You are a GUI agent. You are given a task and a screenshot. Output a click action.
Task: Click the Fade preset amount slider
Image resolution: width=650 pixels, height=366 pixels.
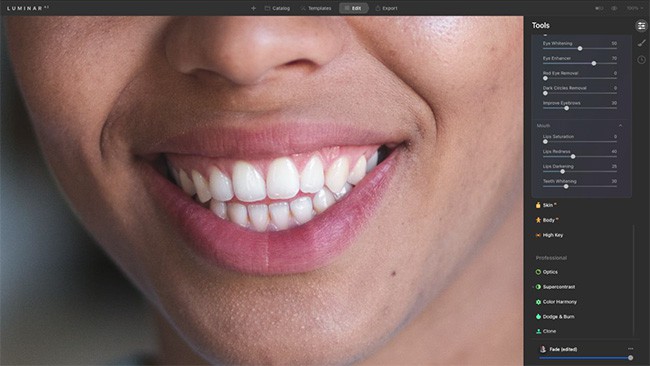pos(585,358)
